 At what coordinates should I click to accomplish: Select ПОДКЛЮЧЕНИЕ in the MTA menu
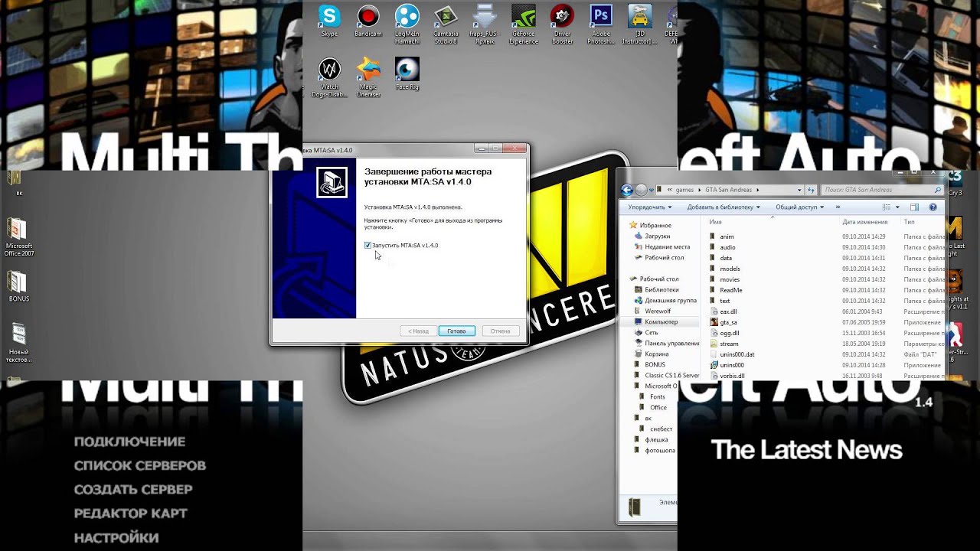coord(130,442)
